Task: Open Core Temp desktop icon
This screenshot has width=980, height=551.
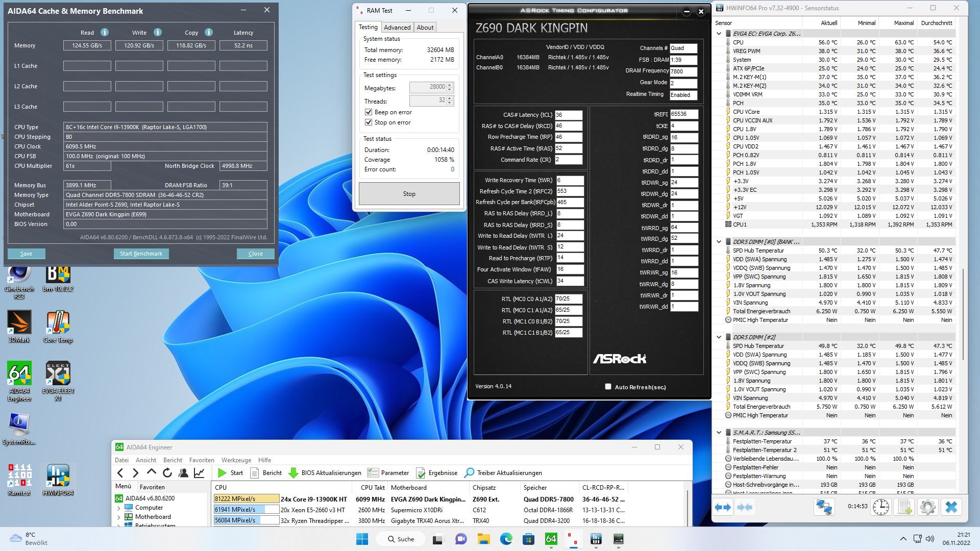Action: pyautogui.click(x=58, y=327)
